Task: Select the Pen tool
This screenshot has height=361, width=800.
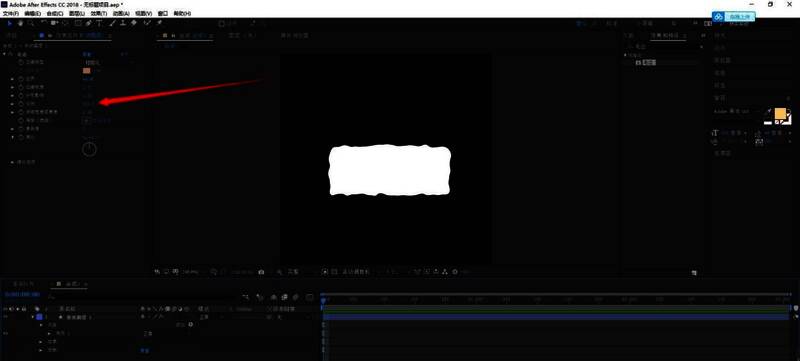Action: point(89,23)
